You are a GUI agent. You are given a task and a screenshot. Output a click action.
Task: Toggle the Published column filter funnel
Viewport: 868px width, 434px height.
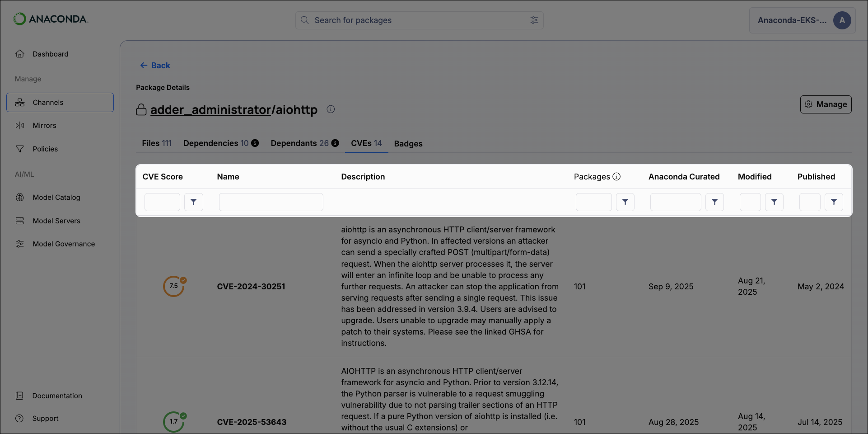click(x=834, y=202)
